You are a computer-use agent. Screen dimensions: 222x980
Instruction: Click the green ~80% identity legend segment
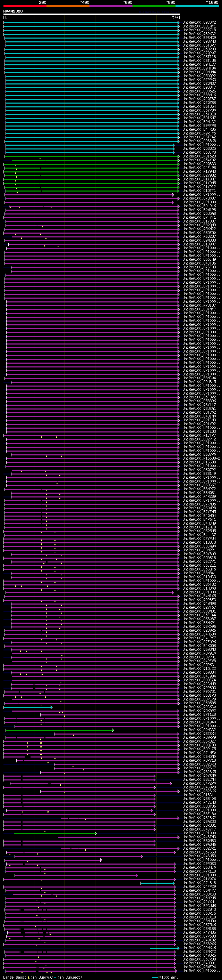154,6
